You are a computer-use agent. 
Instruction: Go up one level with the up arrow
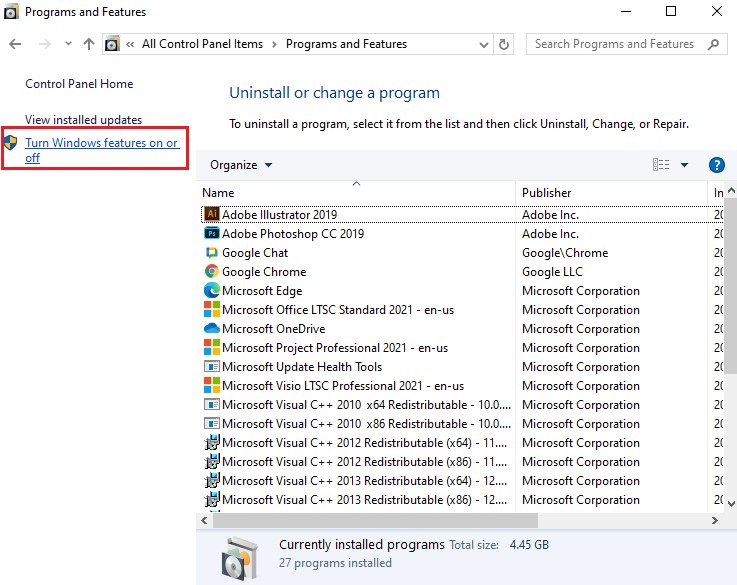click(x=89, y=44)
